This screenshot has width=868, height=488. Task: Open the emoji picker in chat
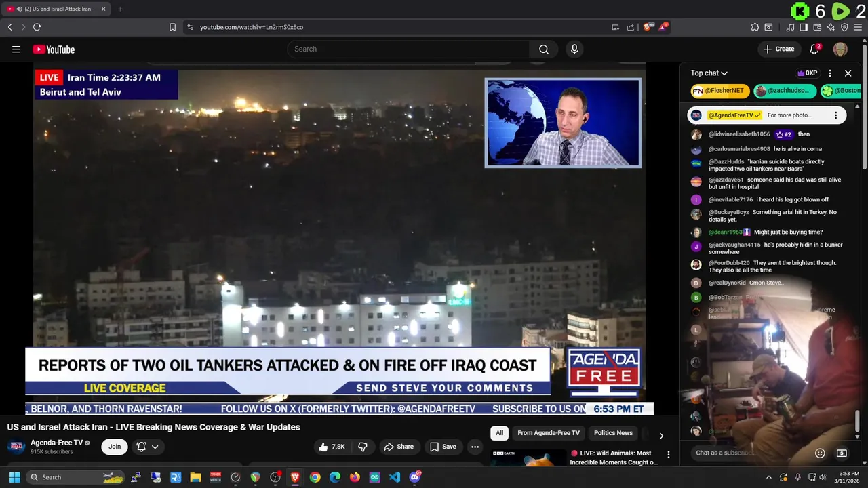tap(820, 453)
